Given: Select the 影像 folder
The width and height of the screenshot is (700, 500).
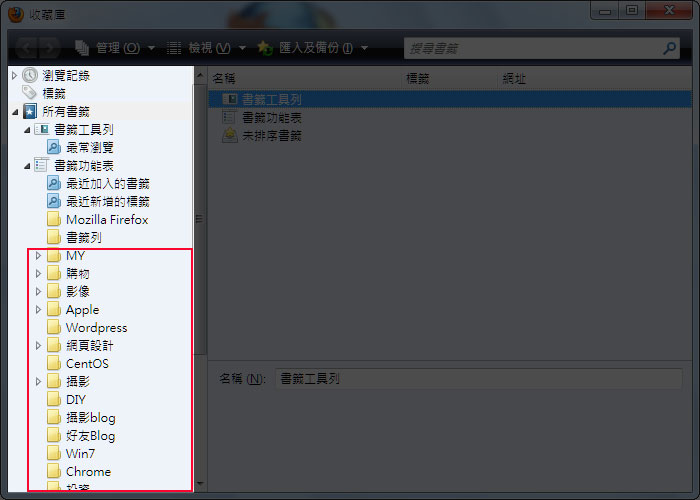Looking at the screenshot, I should coord(68,292).
